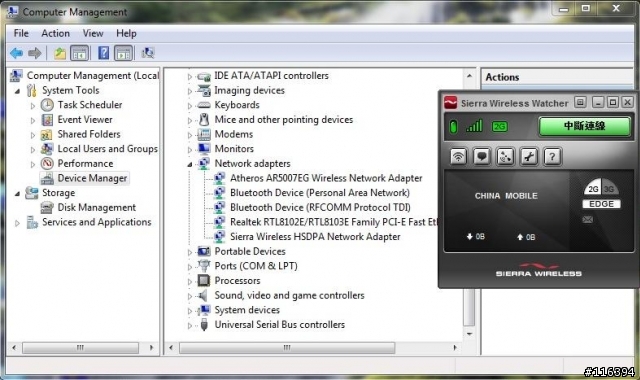Screen dimensions: 640x380
Task: Click the device list scroll-down arrow
Action: pos(469,334)
